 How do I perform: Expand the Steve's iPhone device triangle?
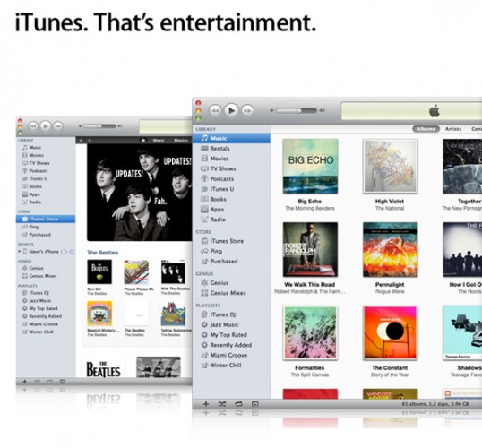20,251
